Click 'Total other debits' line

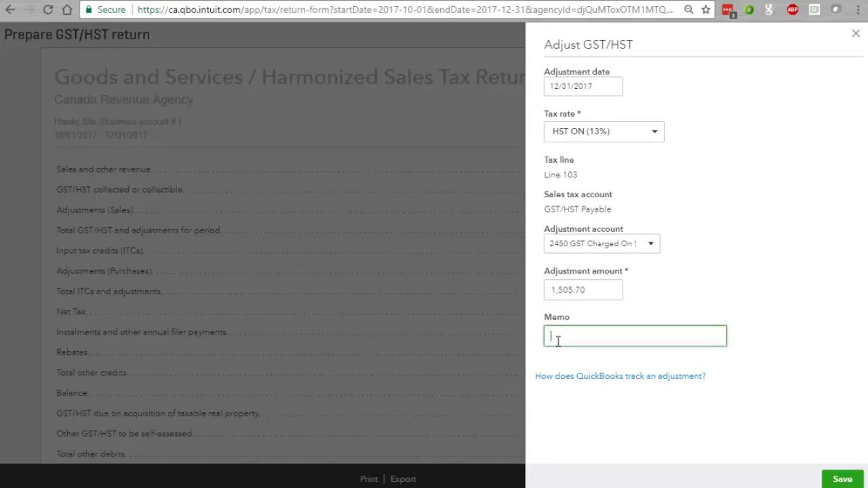(x=90, y=454)
